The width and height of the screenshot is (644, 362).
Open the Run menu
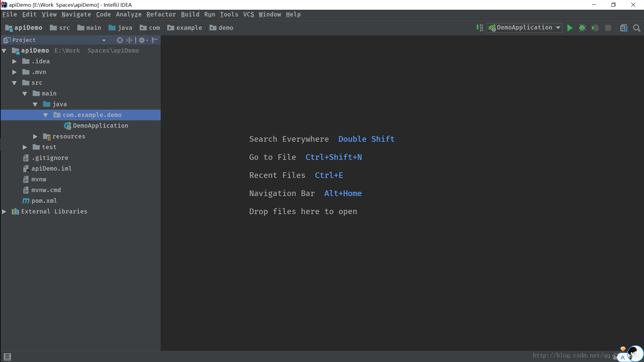210,14
